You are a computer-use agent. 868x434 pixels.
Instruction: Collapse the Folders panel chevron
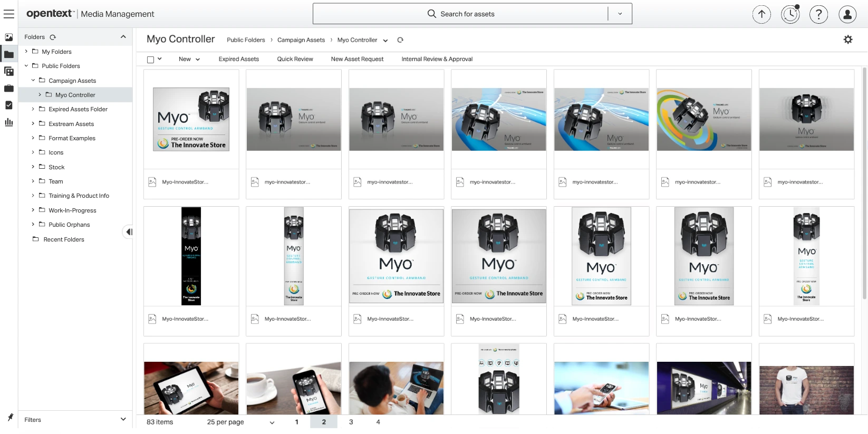coord(123,37)
